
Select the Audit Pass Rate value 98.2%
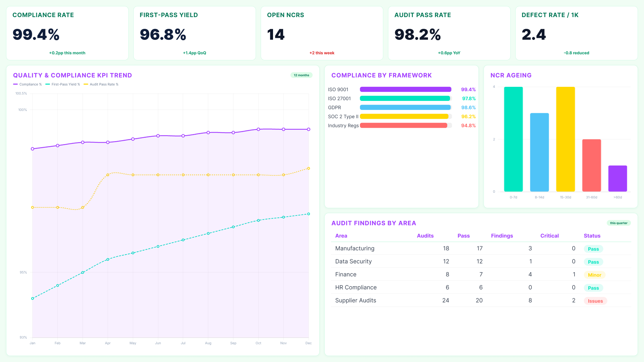pos(418,35)
